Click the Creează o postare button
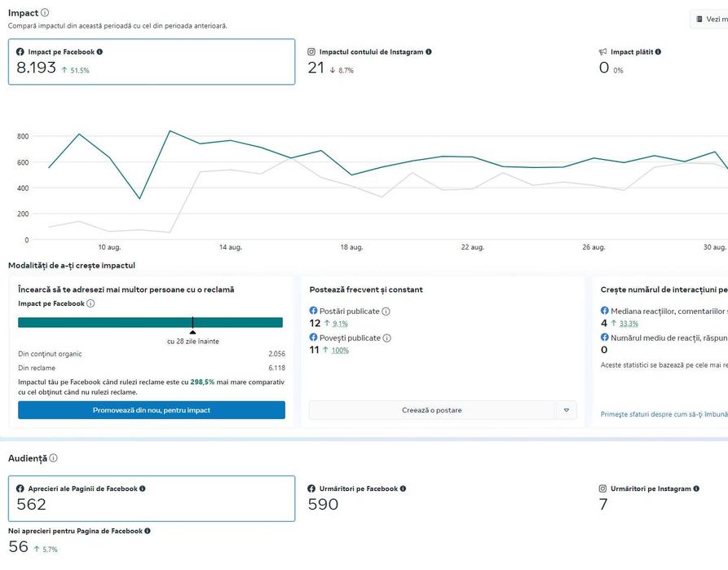This screenshot has width=728, height=570. click(431, 410)
